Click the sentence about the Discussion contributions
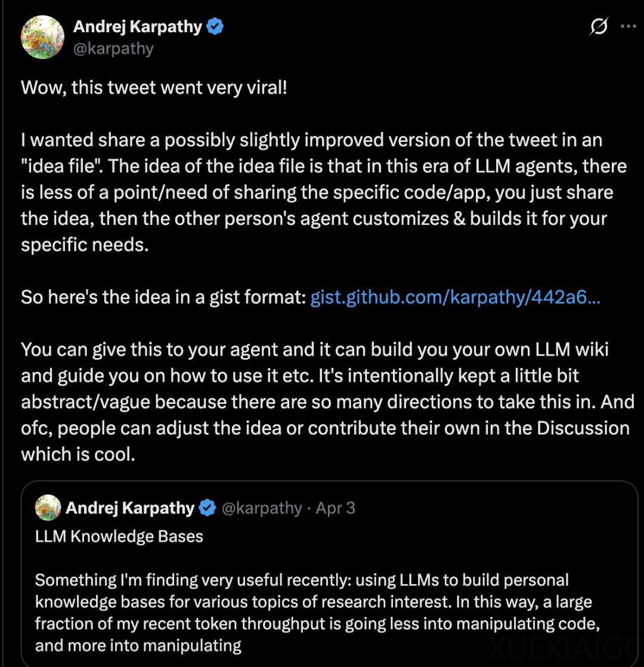Image resolution: width=644 pixels, height=667 pixels. pyautogui.click(x=322, y=428)
